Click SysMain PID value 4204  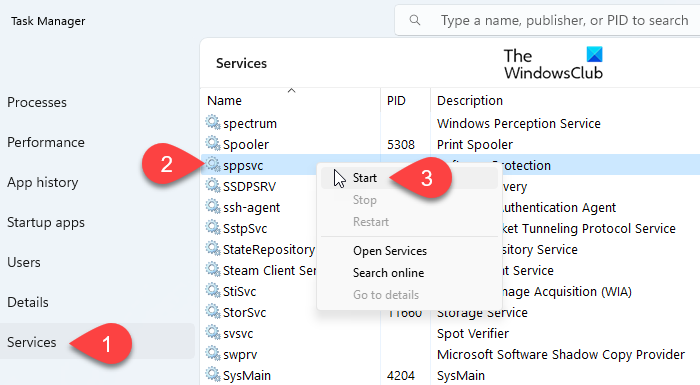(401, 376)
